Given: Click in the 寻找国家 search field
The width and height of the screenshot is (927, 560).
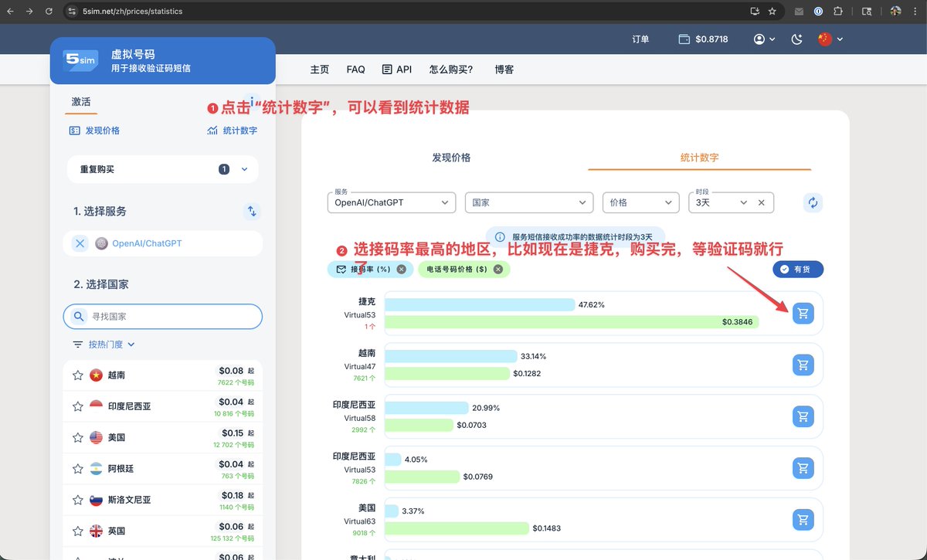Looking at the screenshot, I should point(163,317).
